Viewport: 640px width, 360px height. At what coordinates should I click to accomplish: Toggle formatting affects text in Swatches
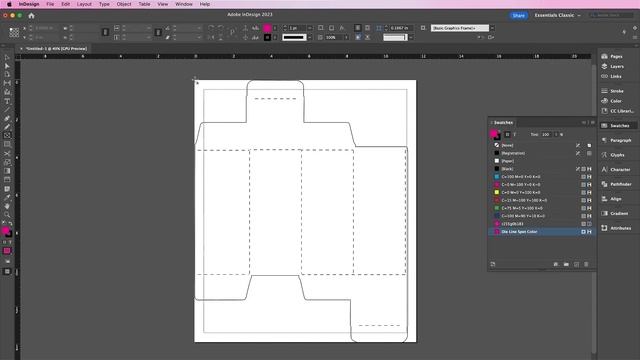point(515,134)
